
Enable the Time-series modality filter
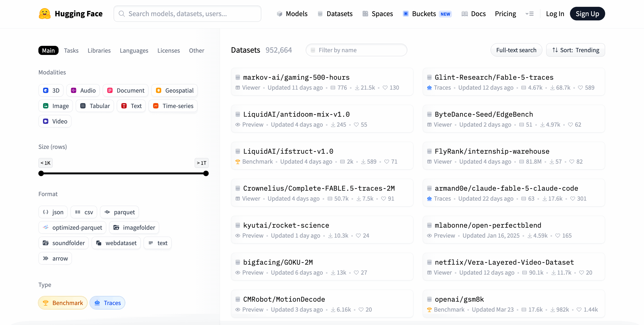pos(173,106)
